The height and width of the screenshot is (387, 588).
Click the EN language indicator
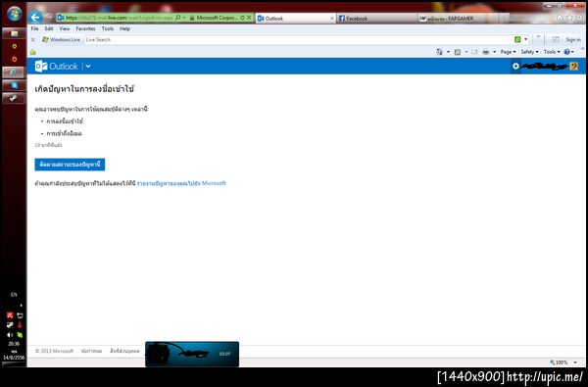pyautogui.click(x=14, y=295)
